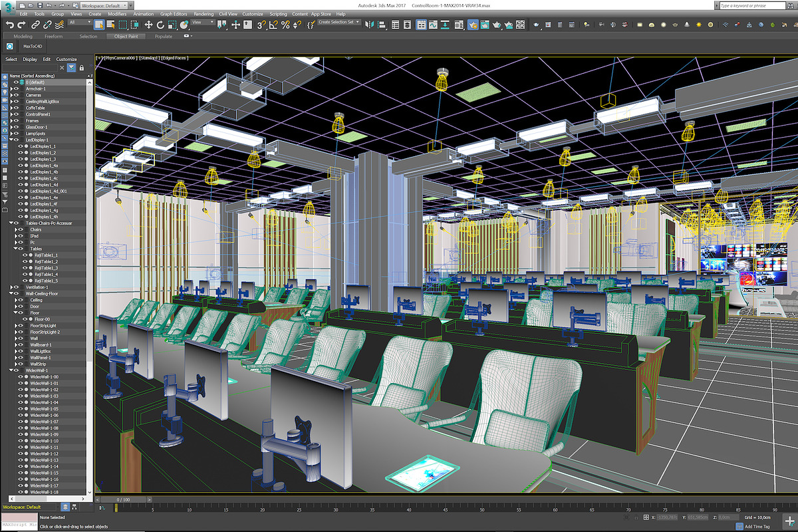Image resolution: width=798 pixels, height=532 pixels.
Task: Click the keyword search input field
Action: pos(751,5)
